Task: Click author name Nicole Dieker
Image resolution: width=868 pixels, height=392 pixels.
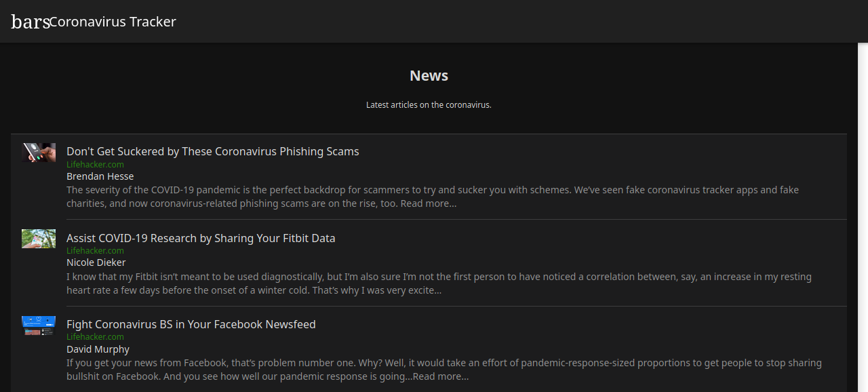Action: 96,262
